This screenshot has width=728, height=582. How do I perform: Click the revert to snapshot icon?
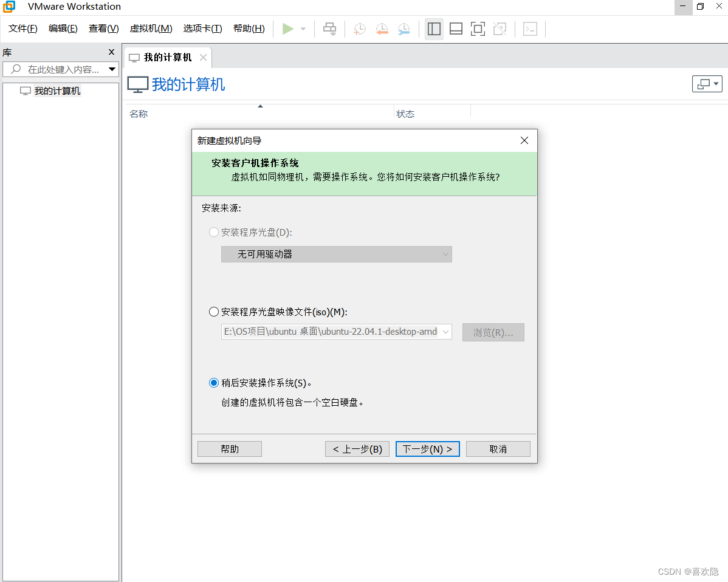(x=382, y=29)
